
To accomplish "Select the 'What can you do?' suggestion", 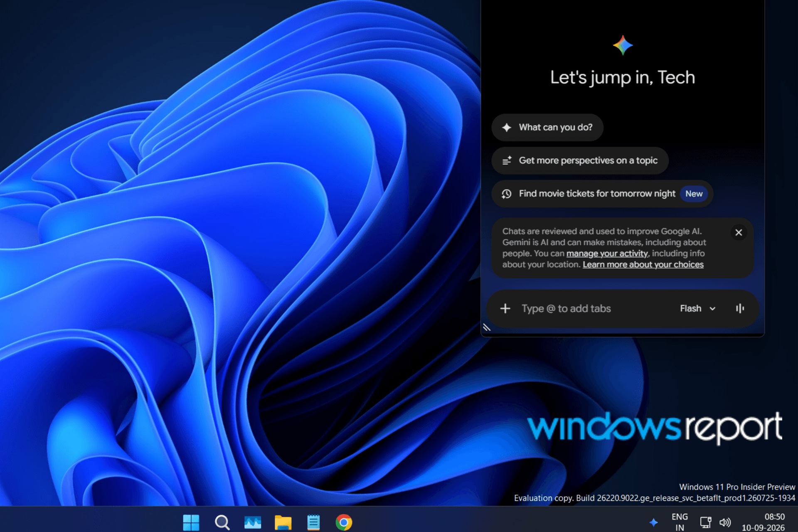I will click(x=547, y=127).
